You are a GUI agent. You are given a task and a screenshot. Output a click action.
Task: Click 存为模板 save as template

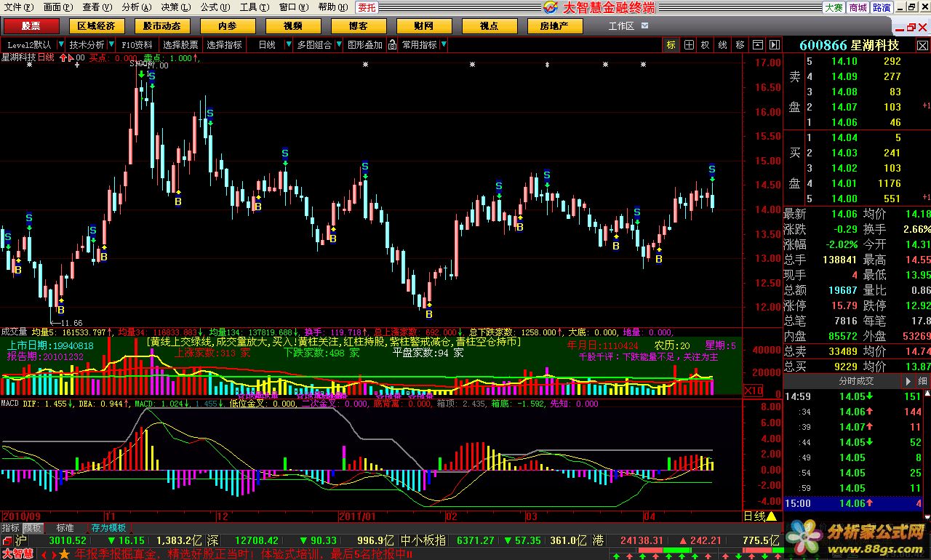click(108, 528)
